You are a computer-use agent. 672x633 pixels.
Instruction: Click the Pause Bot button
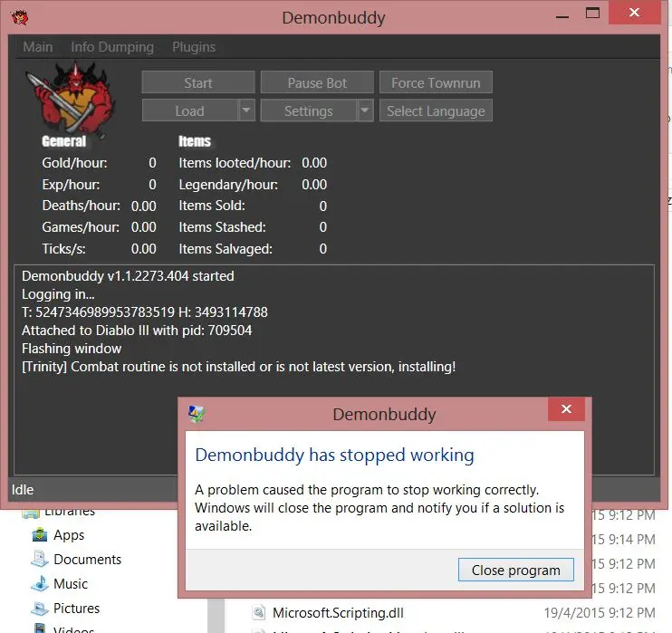pyautogui.click(x=317, y=82)
